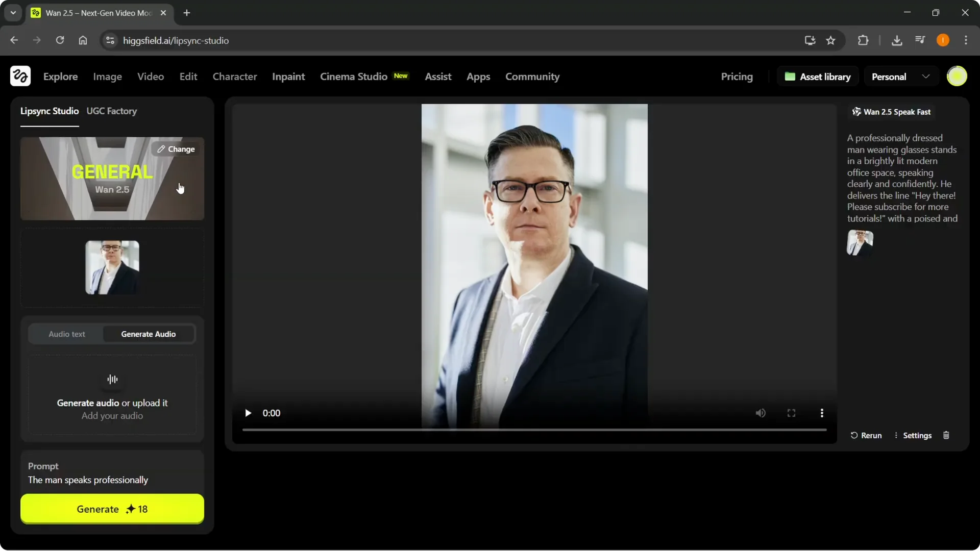Click the waveform icon in Generate audio panel
This screenshot has width=980, height=551.
pyautogui.click(x=111, y=379)
